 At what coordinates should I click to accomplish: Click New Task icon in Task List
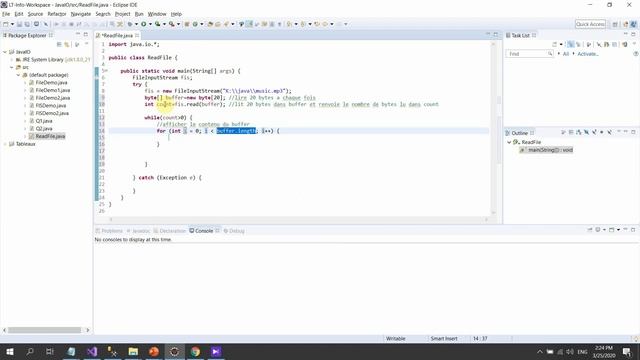click(554, 44)
